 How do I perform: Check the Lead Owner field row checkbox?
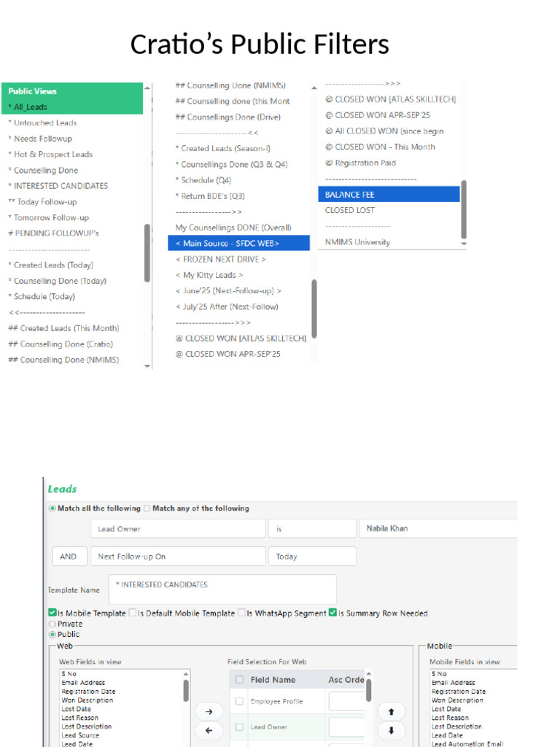coord(239,727)
